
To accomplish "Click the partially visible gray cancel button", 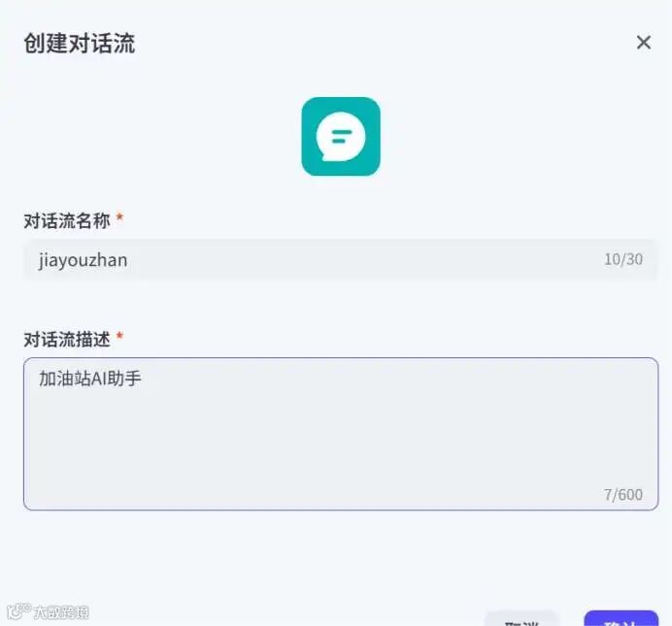I will [x=521, y=619].
